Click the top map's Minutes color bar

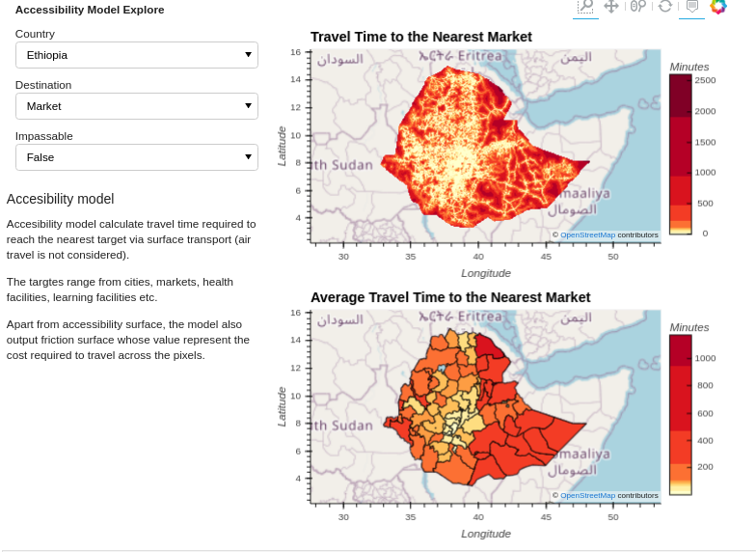click(681, 154)
